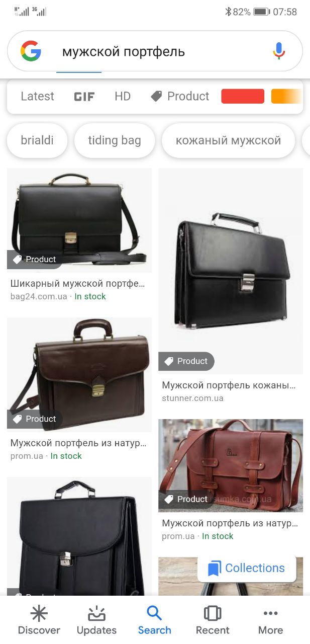This screenshot has width=310, height=644.
Task: Tap the microphone voice search icon
Action: pos(279,51)
